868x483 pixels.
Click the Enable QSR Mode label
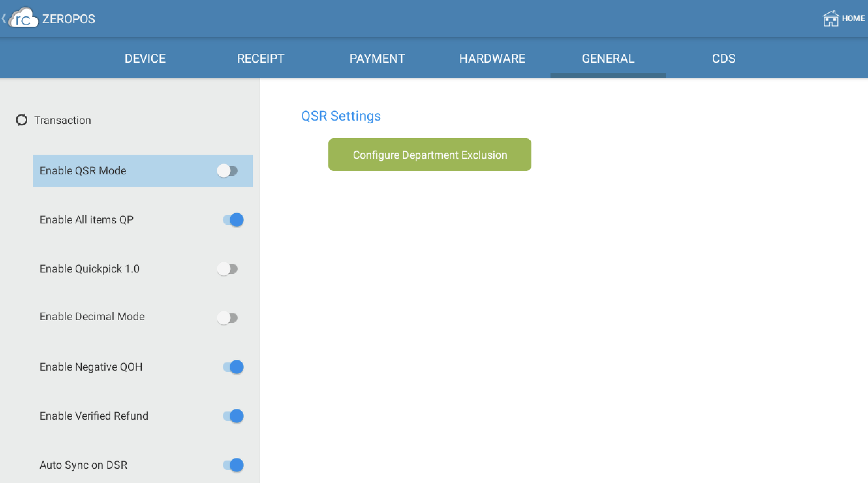(83, 171)
